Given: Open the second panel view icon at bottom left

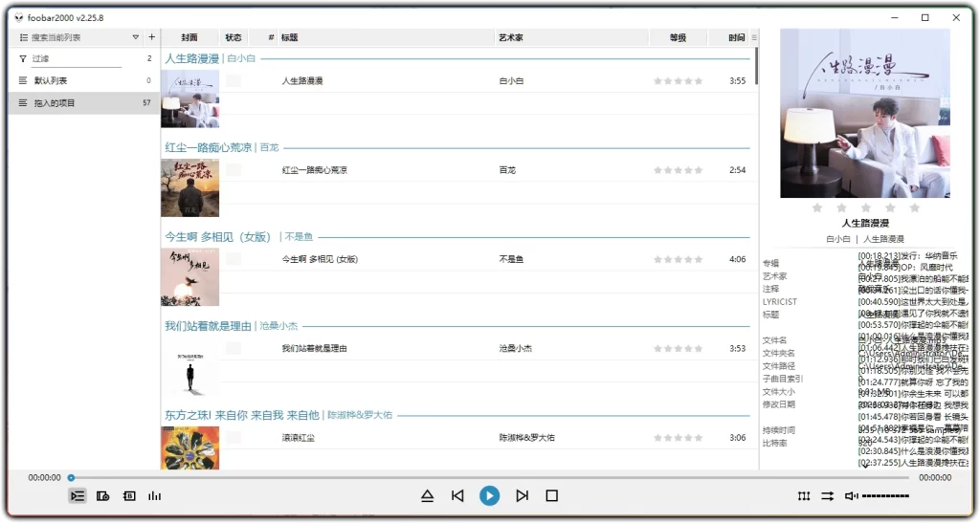Looking at the screenshot, I should [x=103, y=496].
